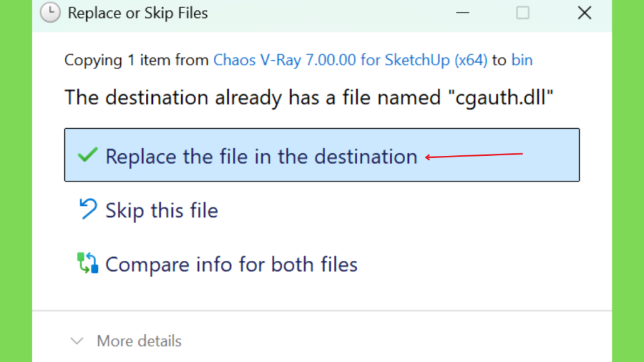This screenshot has width=644, height=362.
Task: Click the blue undo arrow icon beside Skip
Action: (88, 209)
